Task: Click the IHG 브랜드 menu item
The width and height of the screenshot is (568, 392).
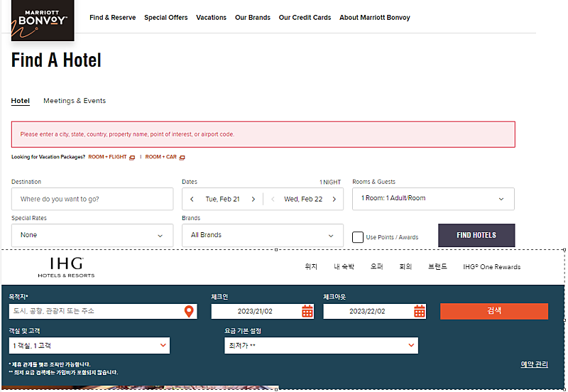Action: point(437,266)
